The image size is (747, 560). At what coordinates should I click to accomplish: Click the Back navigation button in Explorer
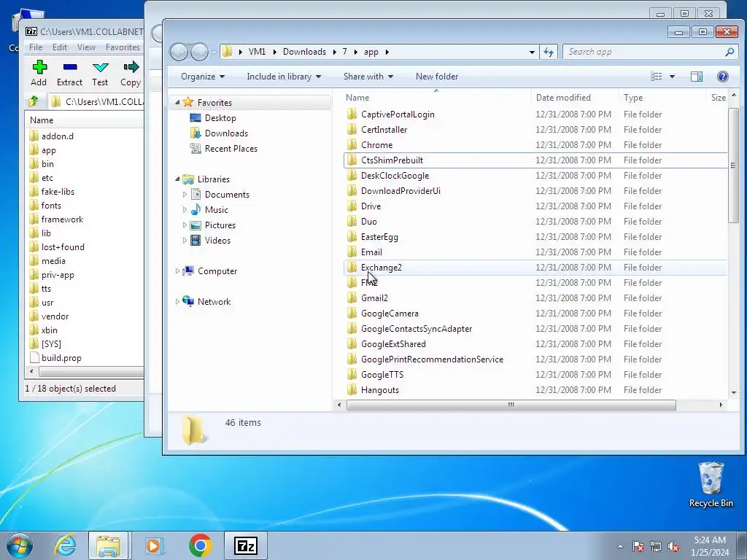click(179, 52)
